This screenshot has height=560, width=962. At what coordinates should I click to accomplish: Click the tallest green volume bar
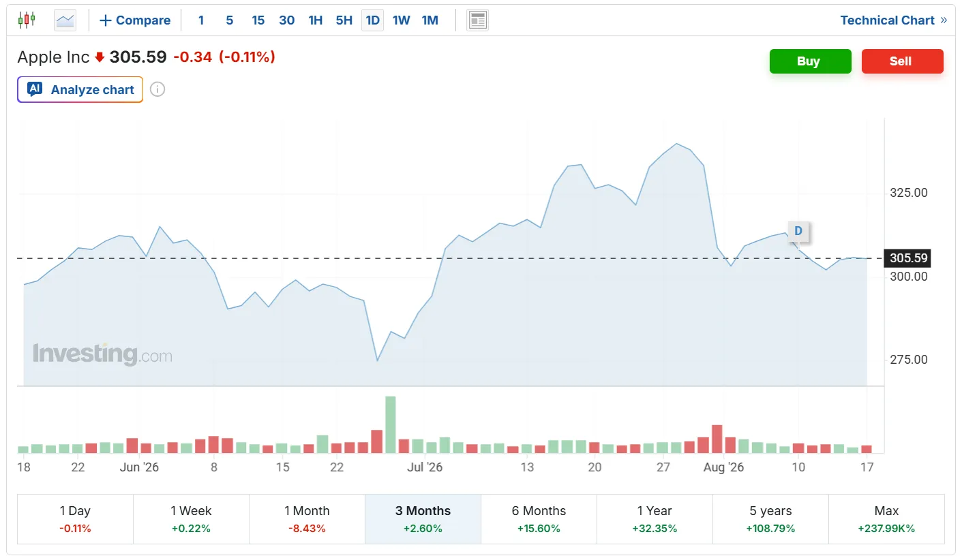point(391,424)
